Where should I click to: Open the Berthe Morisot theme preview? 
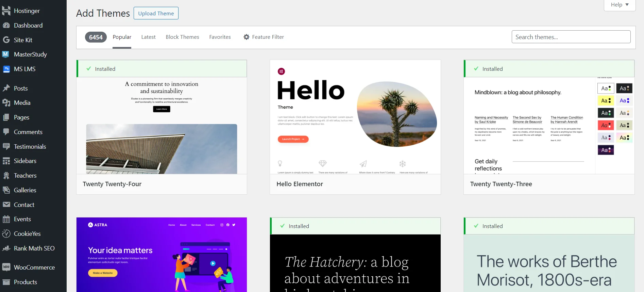click(x=549, y=263)
